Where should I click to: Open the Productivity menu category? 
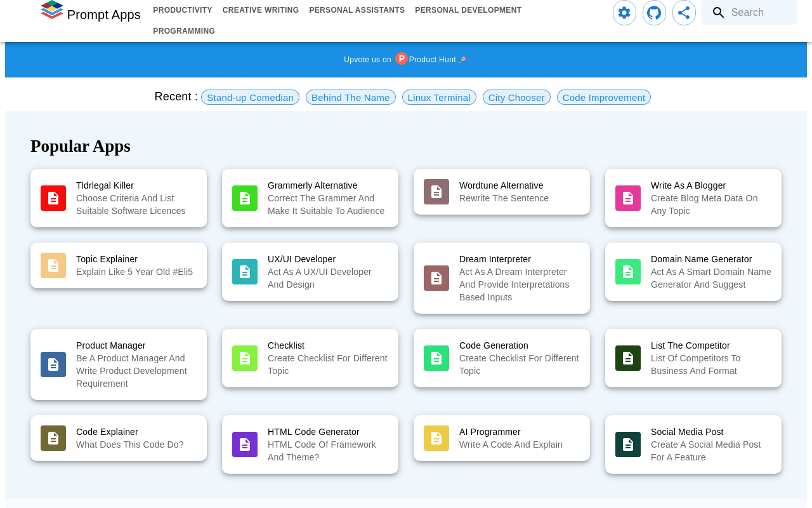pyautogui.click(x=183, y=10)
